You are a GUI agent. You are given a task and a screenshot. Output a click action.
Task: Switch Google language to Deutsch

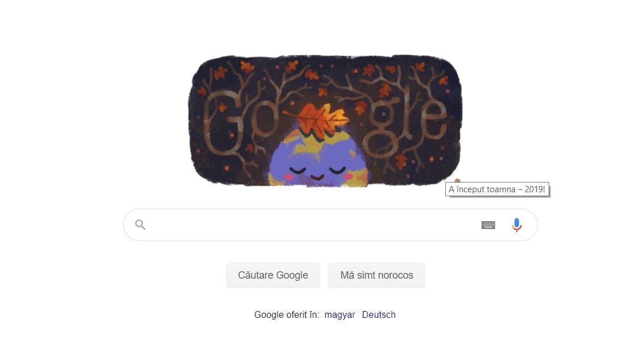(379, 314)
